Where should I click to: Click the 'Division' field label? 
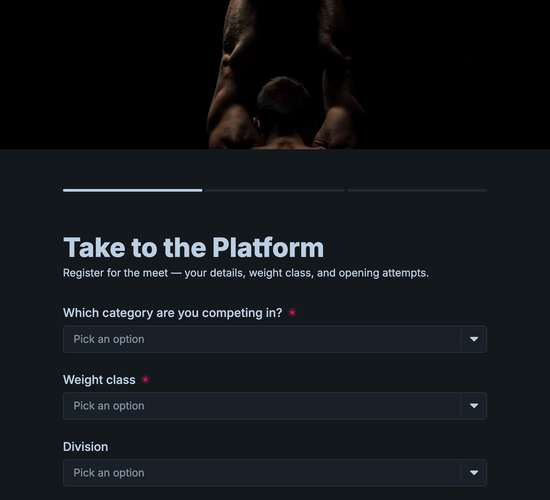tap(86, 447)
